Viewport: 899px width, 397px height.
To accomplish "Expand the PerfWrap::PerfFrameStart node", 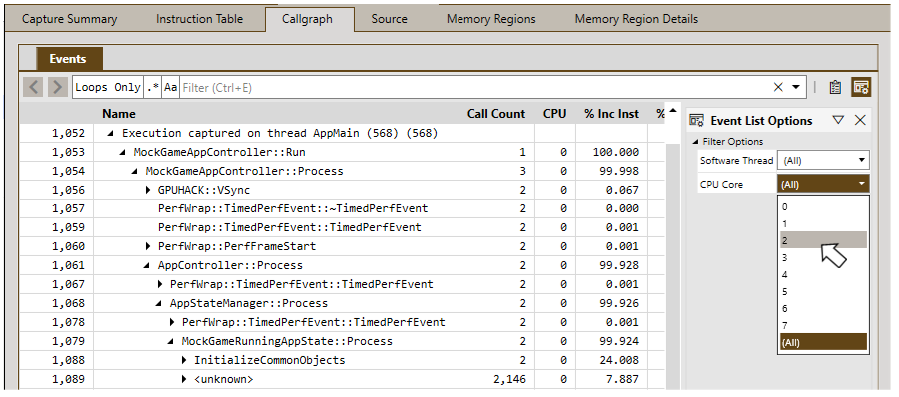I will click(x=148, y=246).
